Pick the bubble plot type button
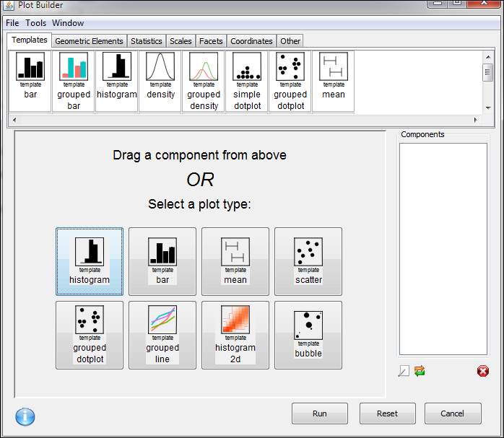 [x=308, y=335]
